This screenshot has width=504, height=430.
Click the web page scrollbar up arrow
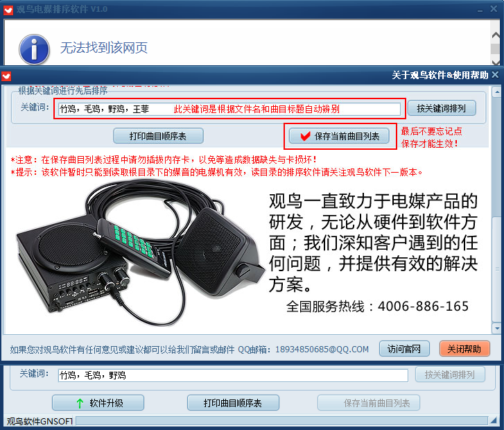[495, 35]
